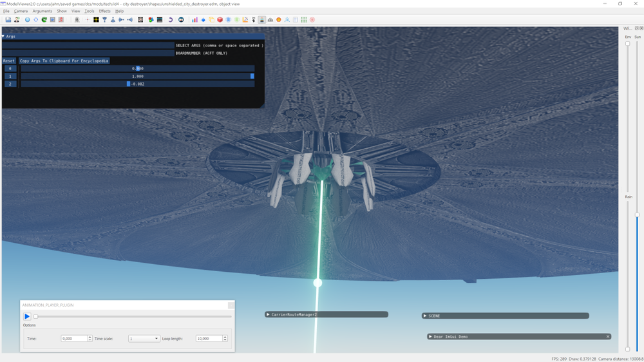This screenshot has width=644, height=362.
Task: Click the right-pointing blue arrow icon
Action: [121, 20]
